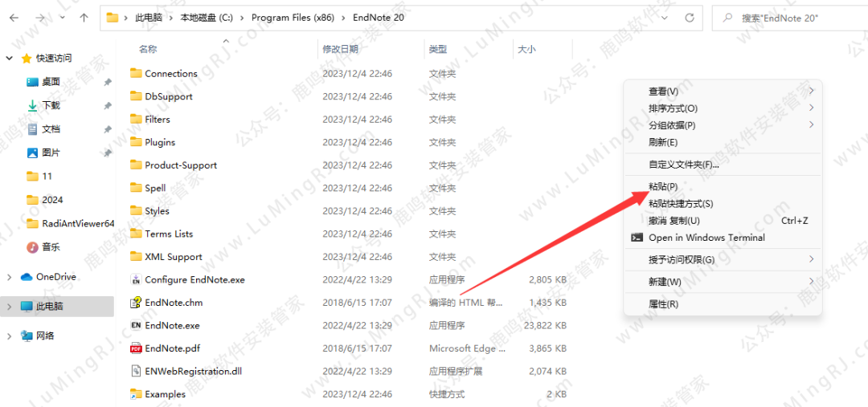The image size is (868, 407).
Task: Click the 音乐 music icon in sidebar
Action: pos(33,246)
